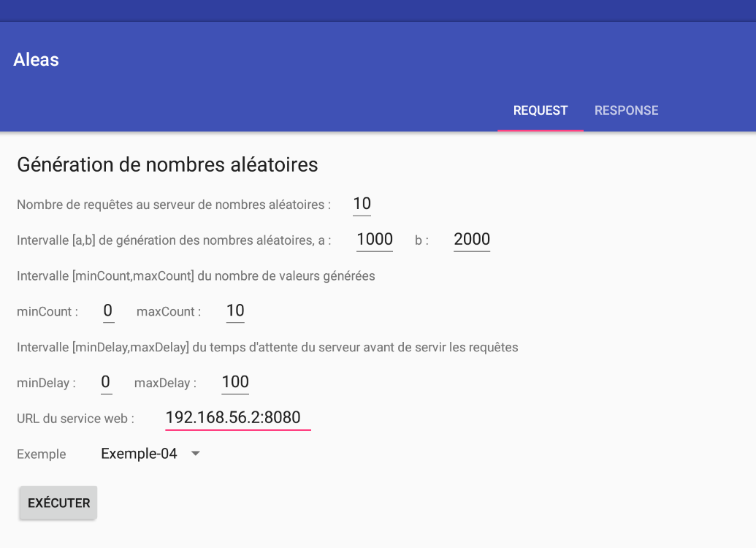This screenshot has height=548, width=756.
Task: Select the minCount input field
Action: click(107, 311)
